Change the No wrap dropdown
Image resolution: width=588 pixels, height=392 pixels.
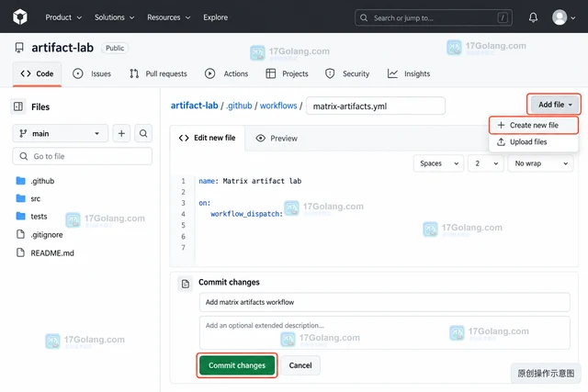click(541, 163)
